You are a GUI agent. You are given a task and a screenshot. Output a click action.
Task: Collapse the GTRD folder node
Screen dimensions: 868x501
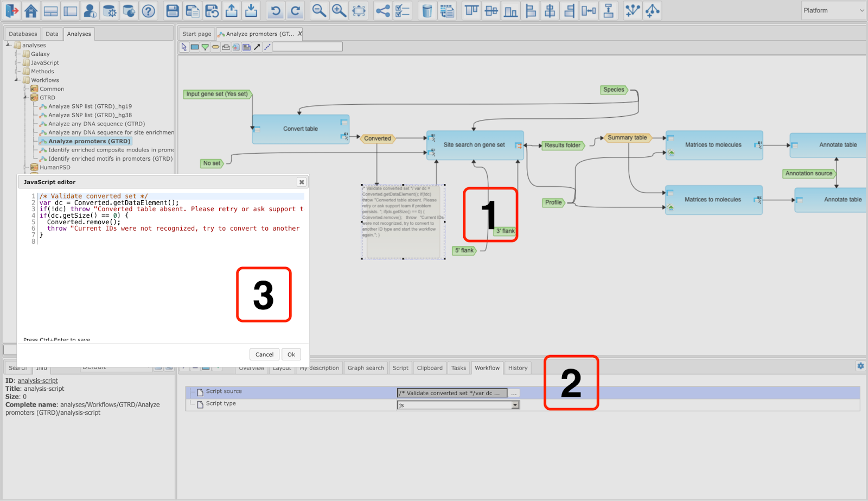coord(25,97)
